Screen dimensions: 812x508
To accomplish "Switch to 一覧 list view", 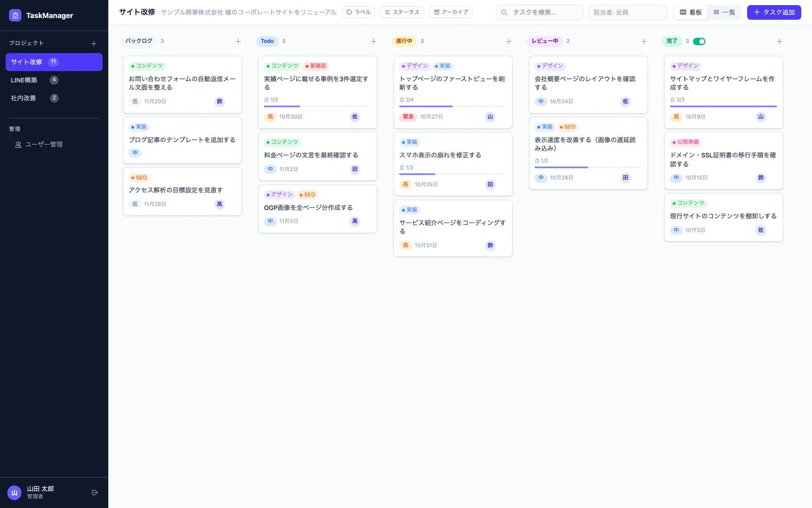I will (x=724, y=12).
